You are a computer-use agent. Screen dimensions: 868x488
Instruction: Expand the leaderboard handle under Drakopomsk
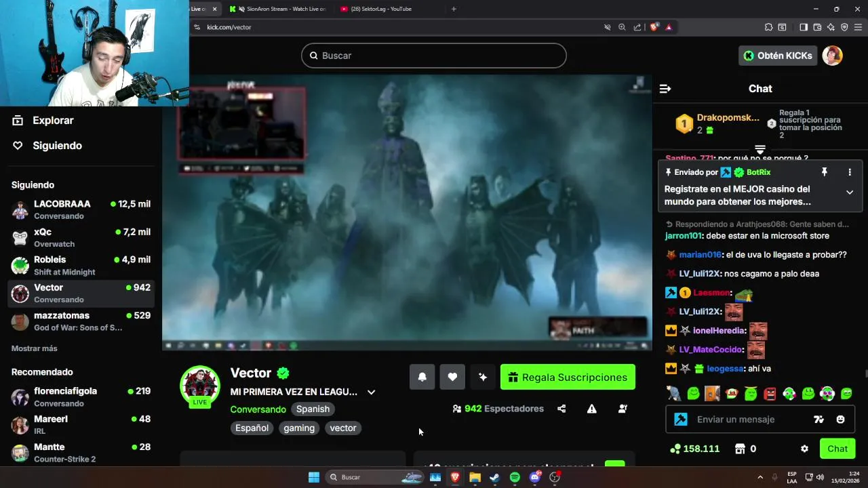(x=760, y=149)
